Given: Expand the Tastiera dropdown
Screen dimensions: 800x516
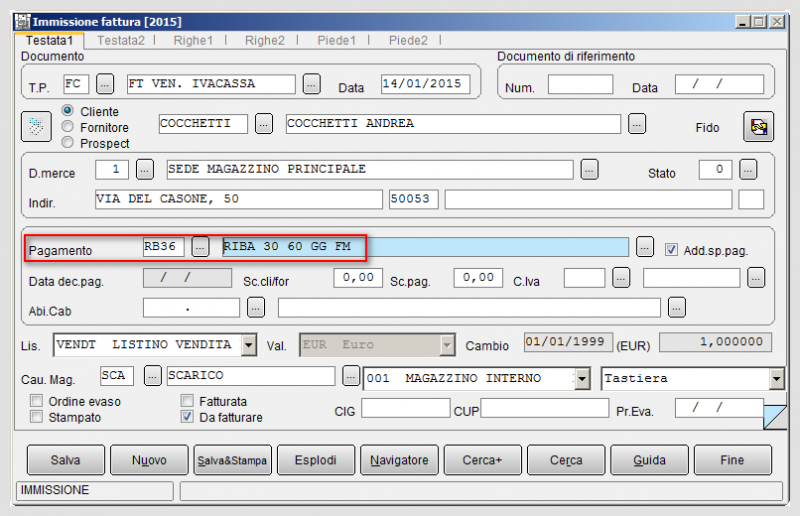Looking at the screenshot, I should click(777, 379).
